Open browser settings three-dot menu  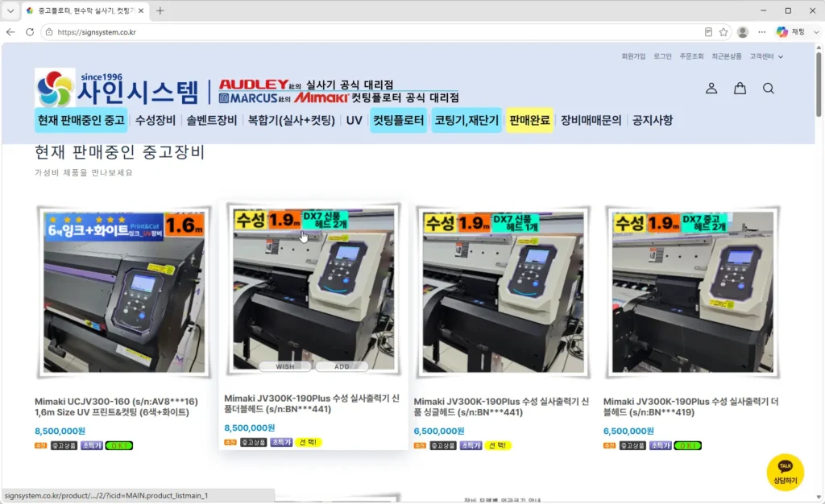point(762,32)
